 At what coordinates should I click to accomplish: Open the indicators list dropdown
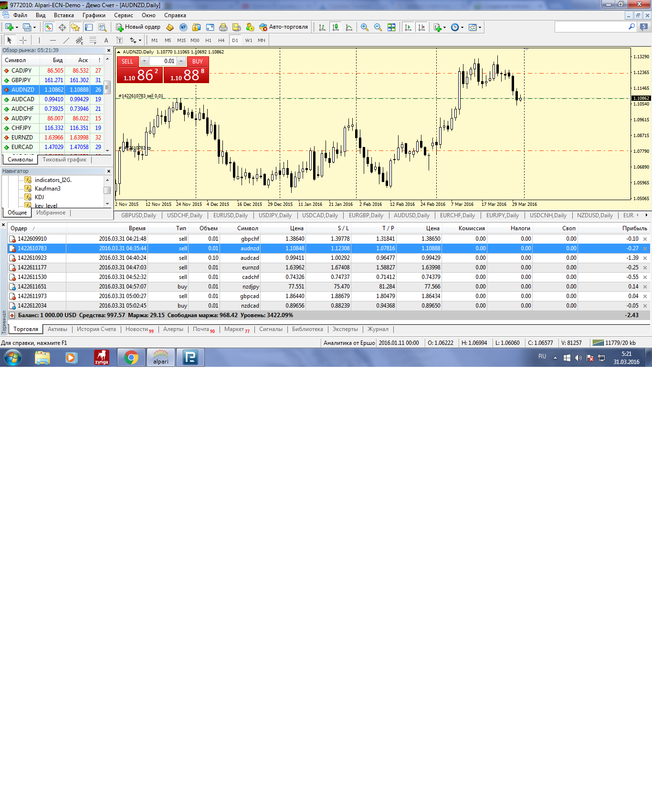(439, 27)
